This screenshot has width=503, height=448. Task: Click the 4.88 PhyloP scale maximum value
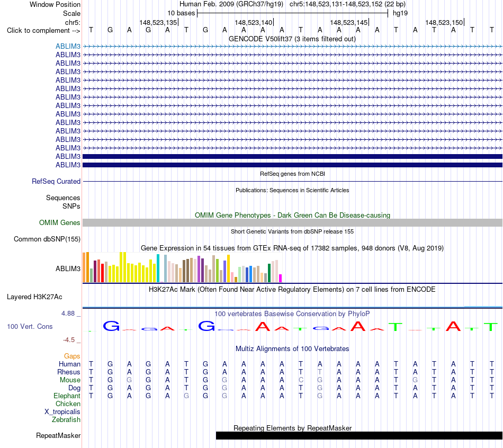(x=68, y=313)
